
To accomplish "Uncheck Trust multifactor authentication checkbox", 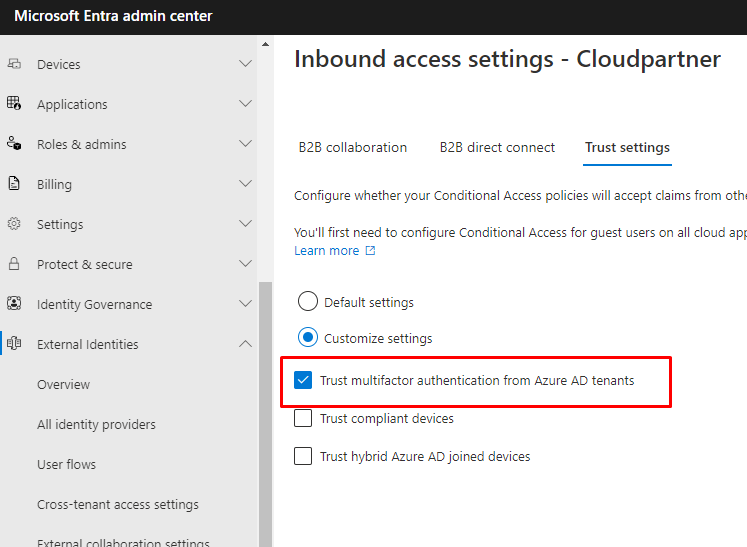I will (x=303, y=380).
